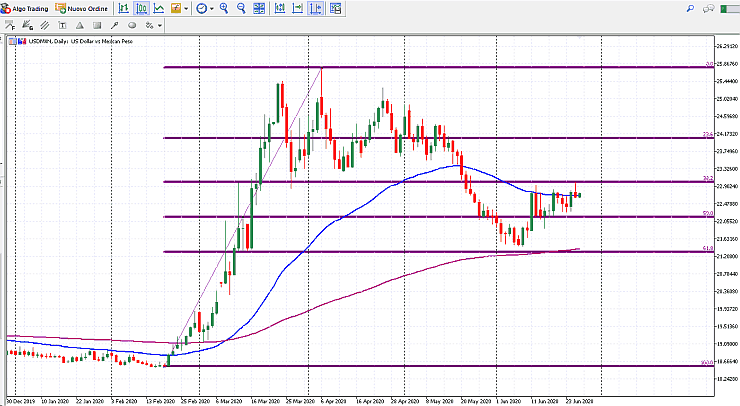
Task: Click the Algo Trading button
Action: pyautogui.click(x=25, y=8)
